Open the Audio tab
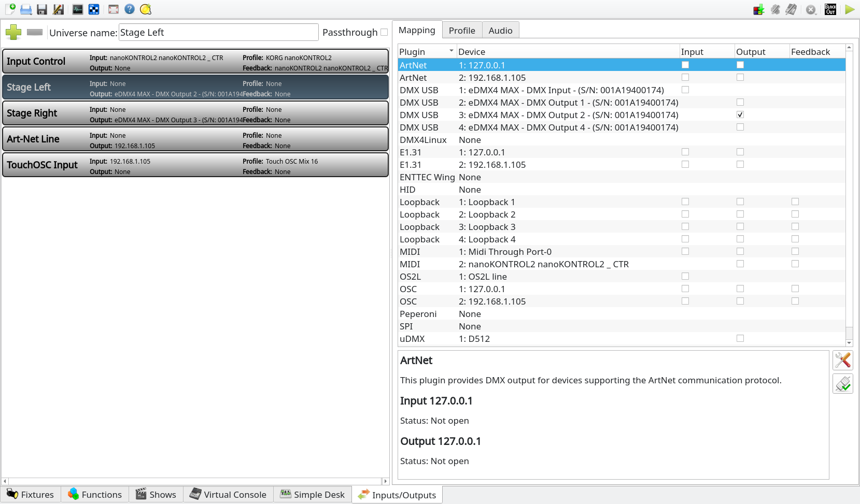 (x=500, y=31)
